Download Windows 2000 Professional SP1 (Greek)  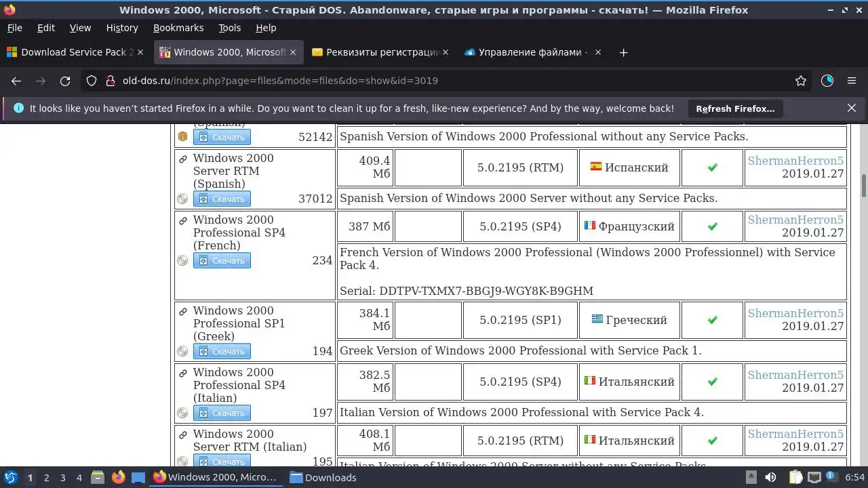(222, 351)
